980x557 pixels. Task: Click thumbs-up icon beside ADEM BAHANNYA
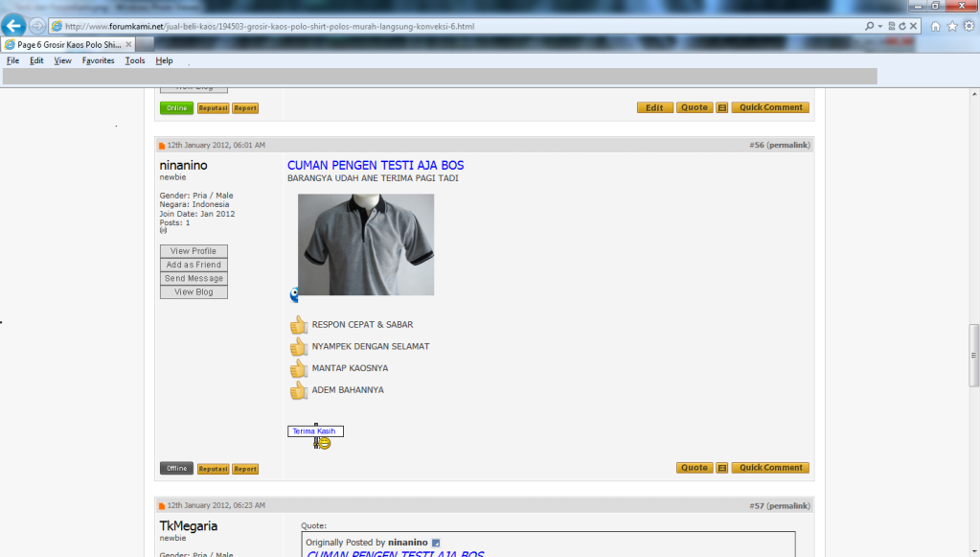tap(298, 390)
